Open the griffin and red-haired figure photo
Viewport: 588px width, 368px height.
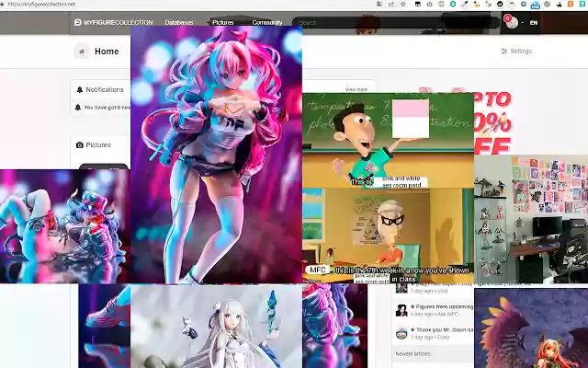(x=531, y=328)
